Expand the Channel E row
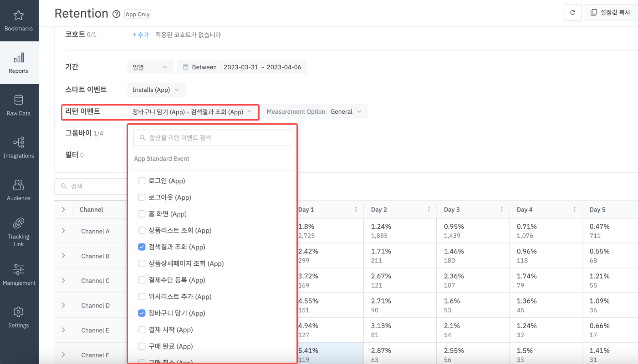The image size is (638, 364). 63,330
